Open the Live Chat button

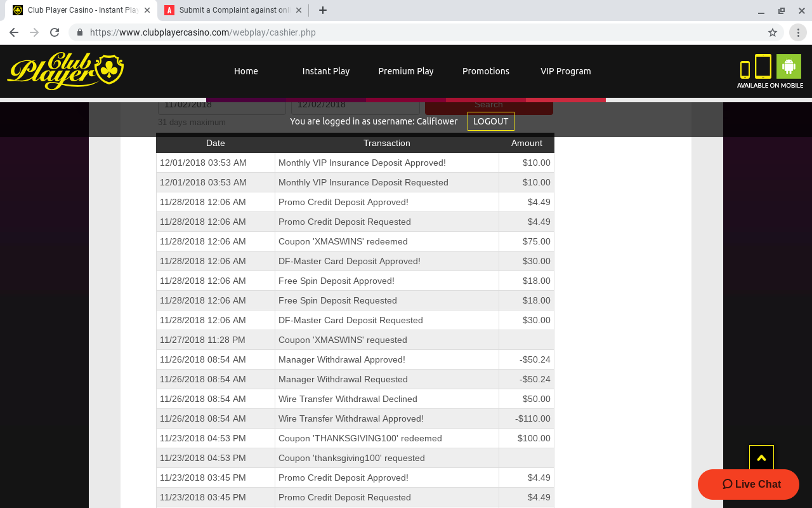[749, 485]
